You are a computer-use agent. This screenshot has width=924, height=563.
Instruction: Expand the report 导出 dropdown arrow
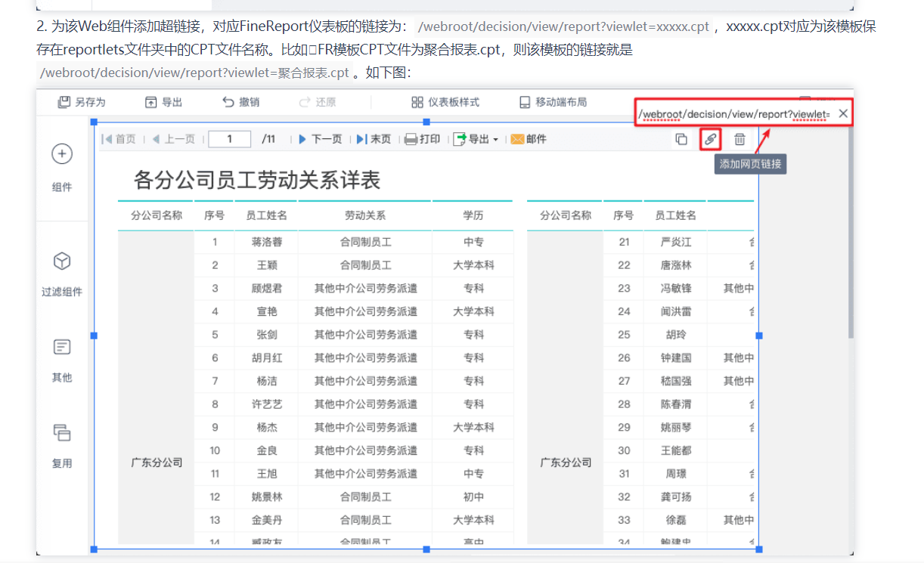[x=495, y=140]
